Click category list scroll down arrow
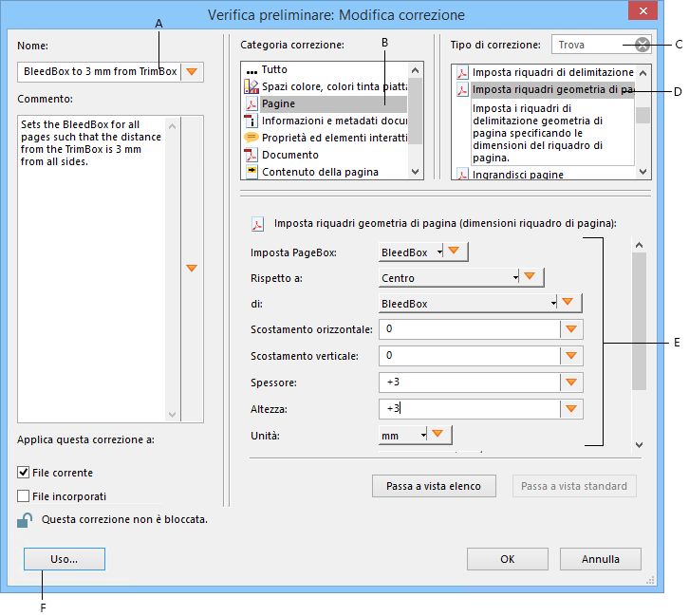This screenshot has height=616, width=689. [x=415, y=172]
